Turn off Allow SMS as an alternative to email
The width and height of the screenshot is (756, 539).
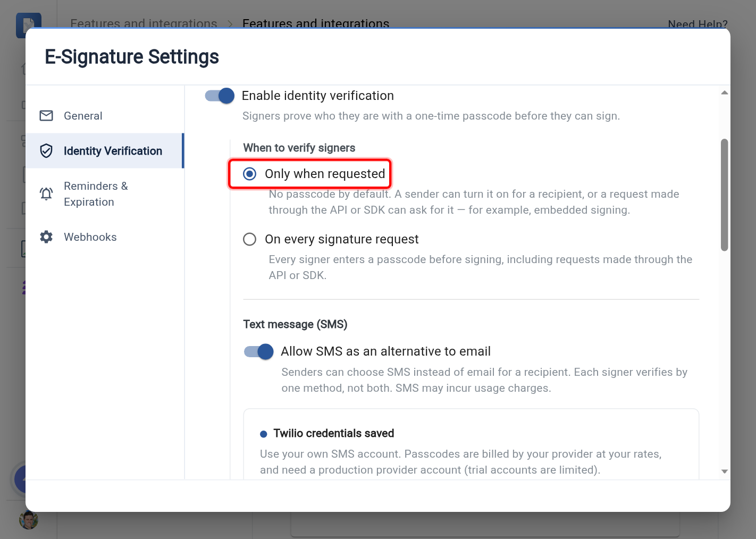point(259,351)
